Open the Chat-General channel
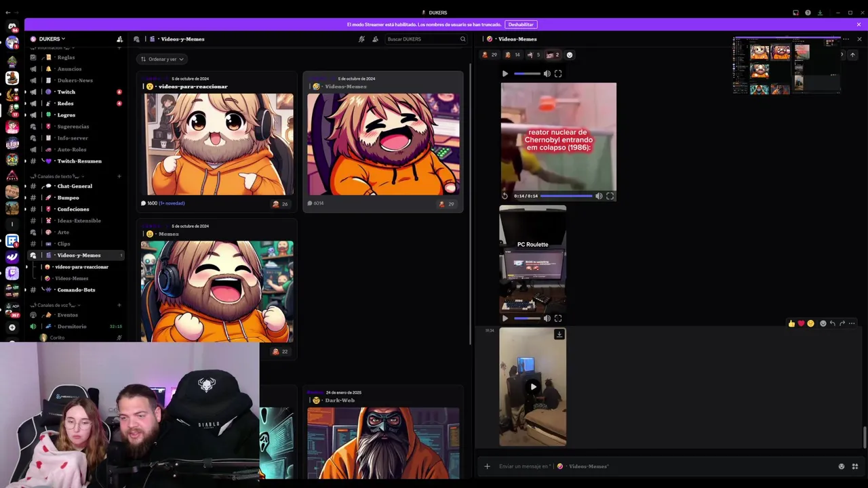Viewport: 868px width, 488px height. [x=75, y=186]
